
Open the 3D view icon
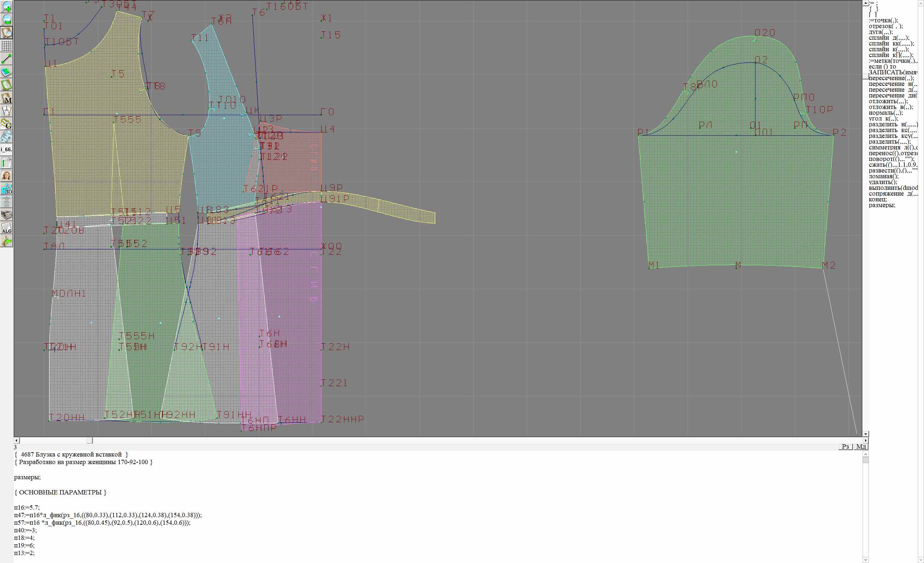pos(7,189)
